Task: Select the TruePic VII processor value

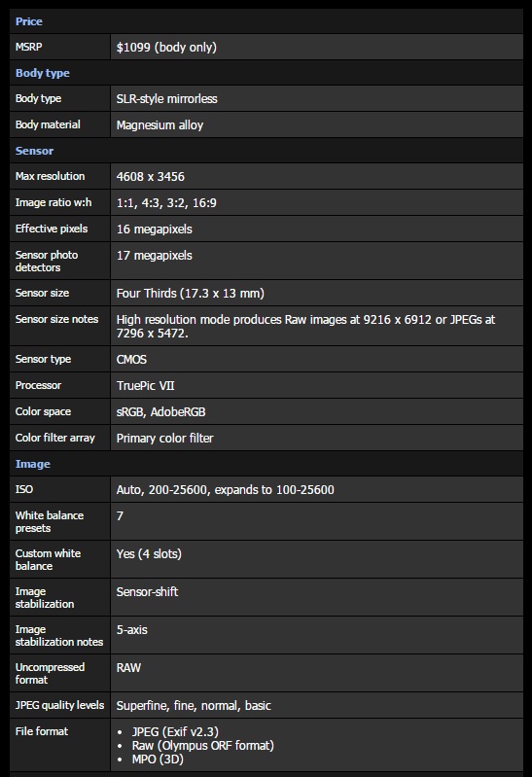Action: pos(145,385)
